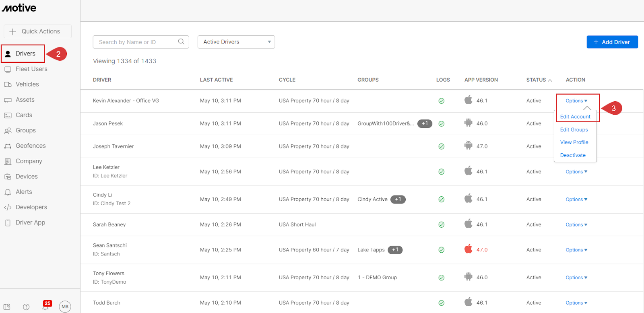Focus the Search by Name or ID field
The image size is (644, 313).
coord(141,42)
